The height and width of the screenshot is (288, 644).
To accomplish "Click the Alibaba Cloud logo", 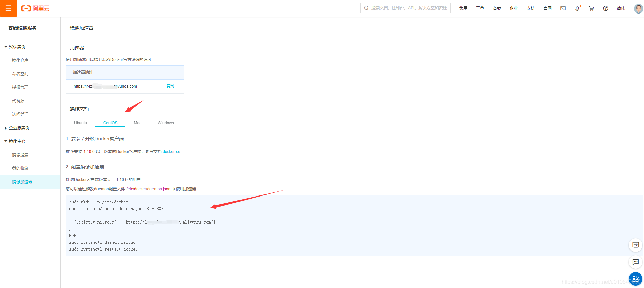I will pos(35,8).
